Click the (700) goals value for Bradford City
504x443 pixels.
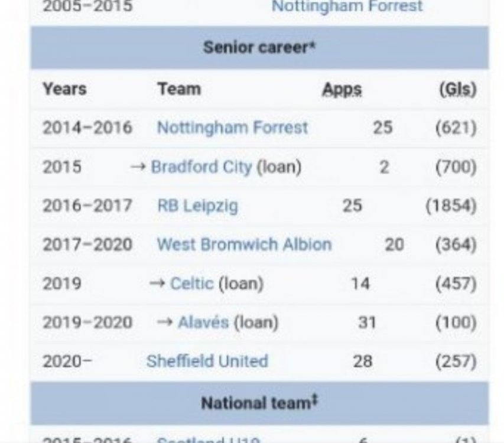[x=455, y=167]
